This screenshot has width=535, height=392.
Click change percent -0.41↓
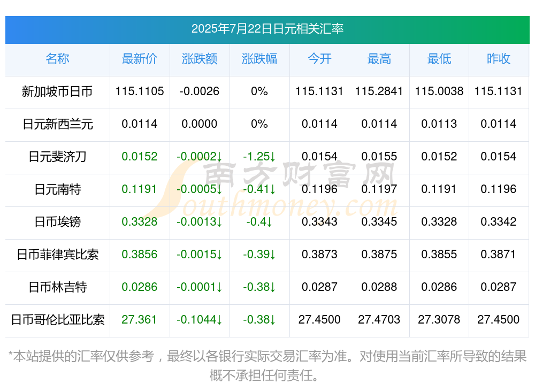point(259,189)
